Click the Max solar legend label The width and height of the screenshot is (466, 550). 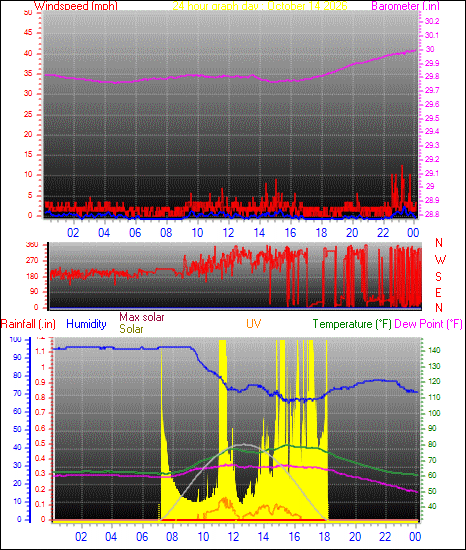click(x=142, y=317)
